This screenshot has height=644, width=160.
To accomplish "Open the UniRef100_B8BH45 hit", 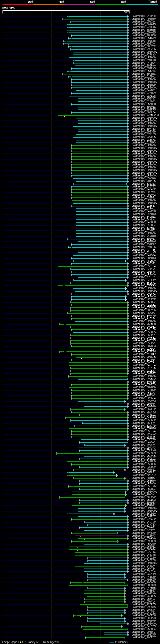I will pos(143,30).
